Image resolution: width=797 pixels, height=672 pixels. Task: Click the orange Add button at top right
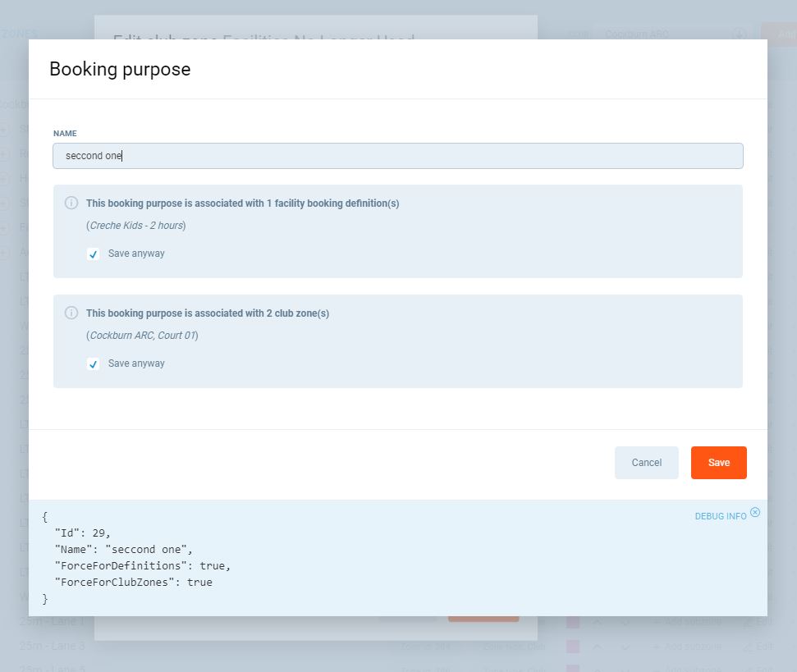[780, 34]
